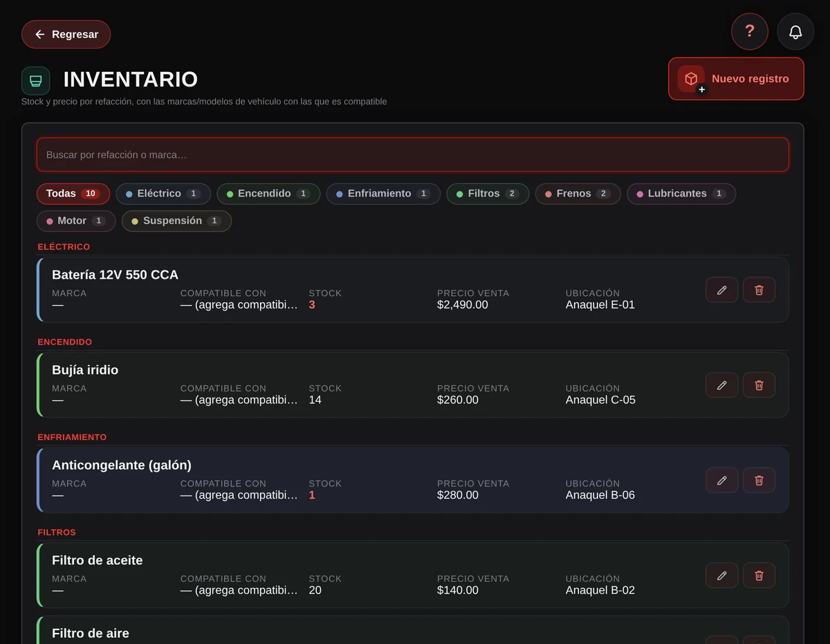This screenshot has height=644, width=830.
Task: Filter by Motor category
Action: [76, 221]
